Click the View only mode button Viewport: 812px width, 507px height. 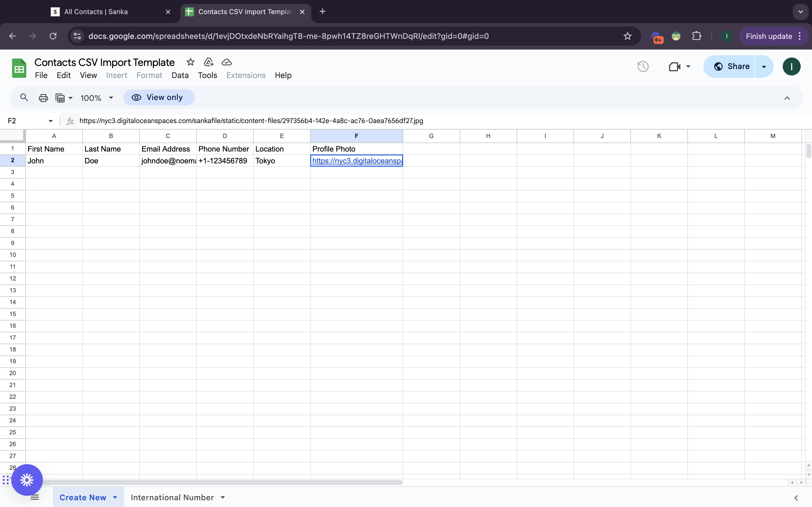(x=159, y=97)
